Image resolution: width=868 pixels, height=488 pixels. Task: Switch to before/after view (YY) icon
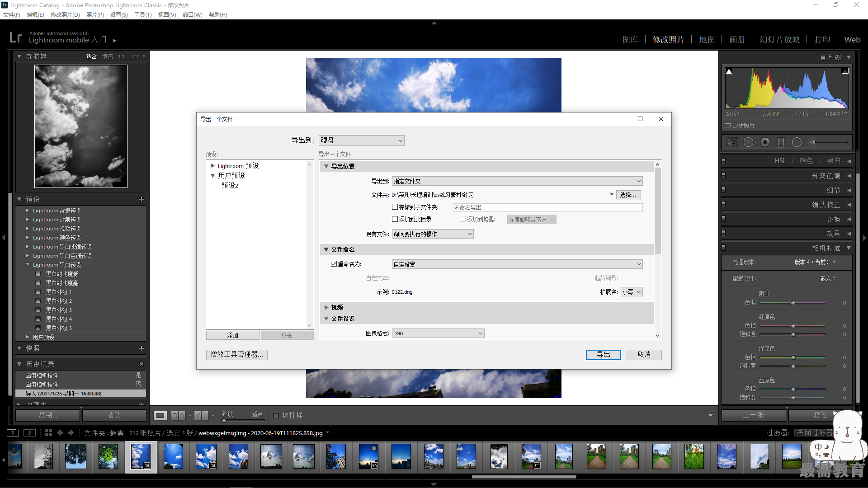point(201,415)
